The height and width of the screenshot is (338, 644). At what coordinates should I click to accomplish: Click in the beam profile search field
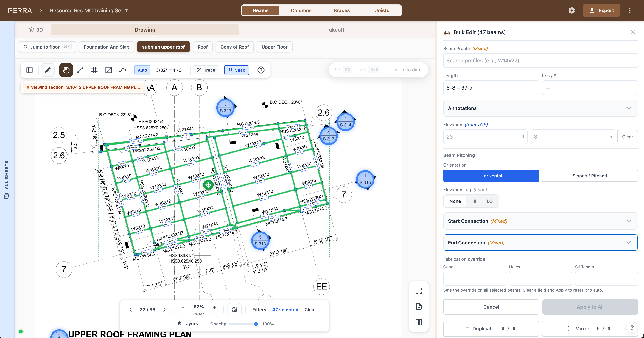pos(540,61)
